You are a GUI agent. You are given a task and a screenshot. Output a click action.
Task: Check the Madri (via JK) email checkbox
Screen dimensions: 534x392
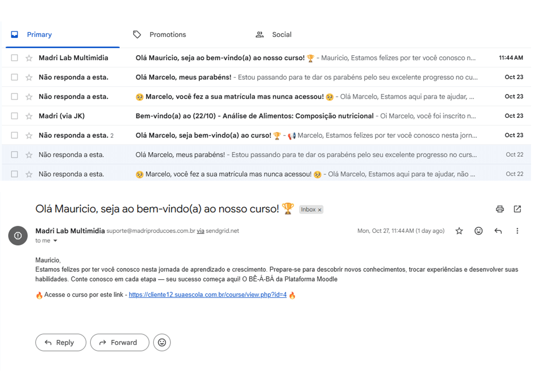pyautogui.click(x=15, y=116)
